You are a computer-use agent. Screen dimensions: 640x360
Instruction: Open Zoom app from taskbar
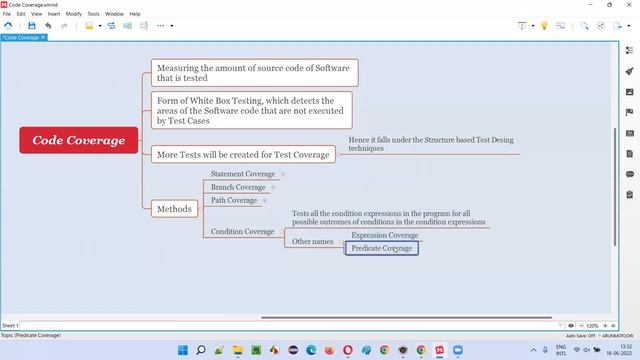pos(458,350)
